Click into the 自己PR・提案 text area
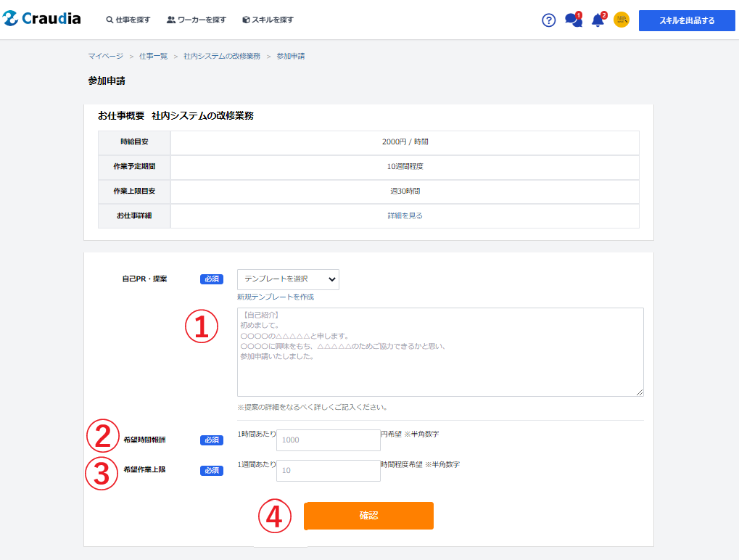The image size is (739, 560). (x=439, y=352)
